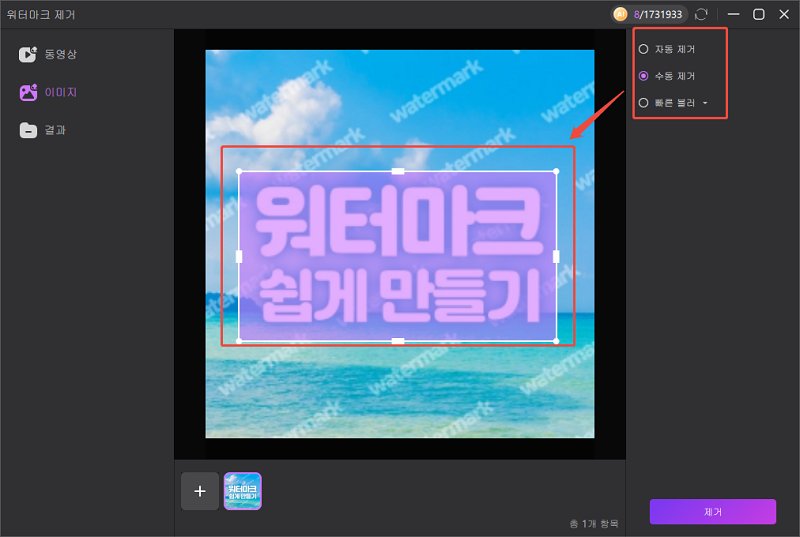Select the image thumbnail in bottom strip
Screen dimensions: 800x537
(242, 491)
